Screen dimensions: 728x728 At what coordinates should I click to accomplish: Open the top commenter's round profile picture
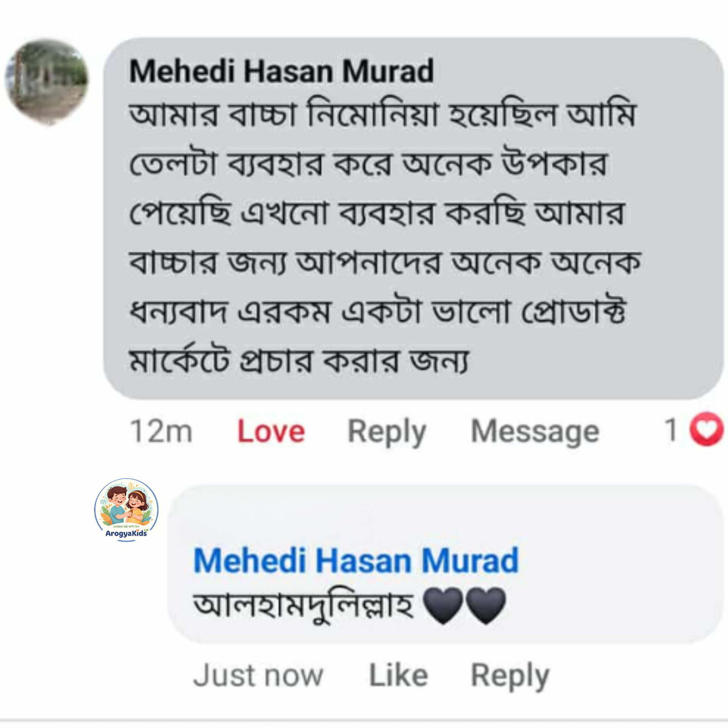coord(47,82)
